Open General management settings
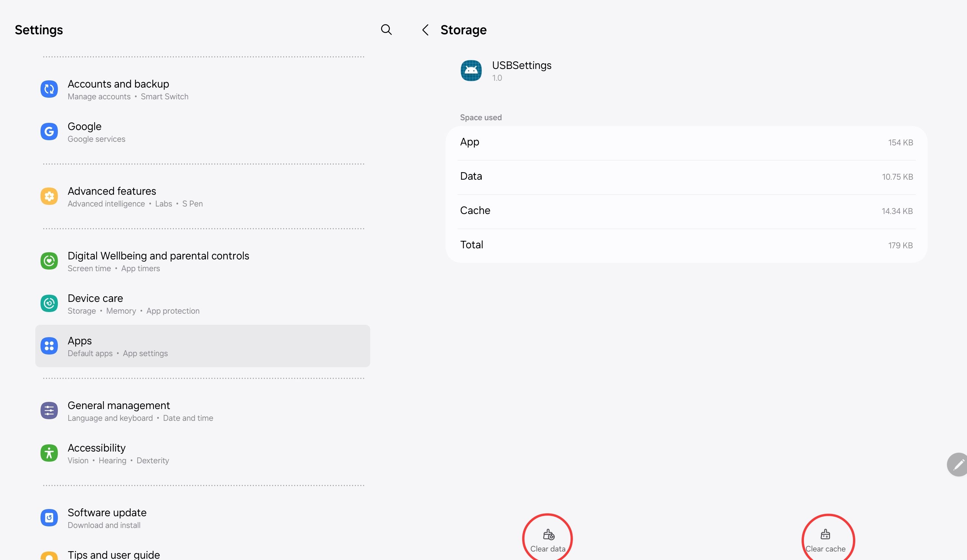 point(119,410)
